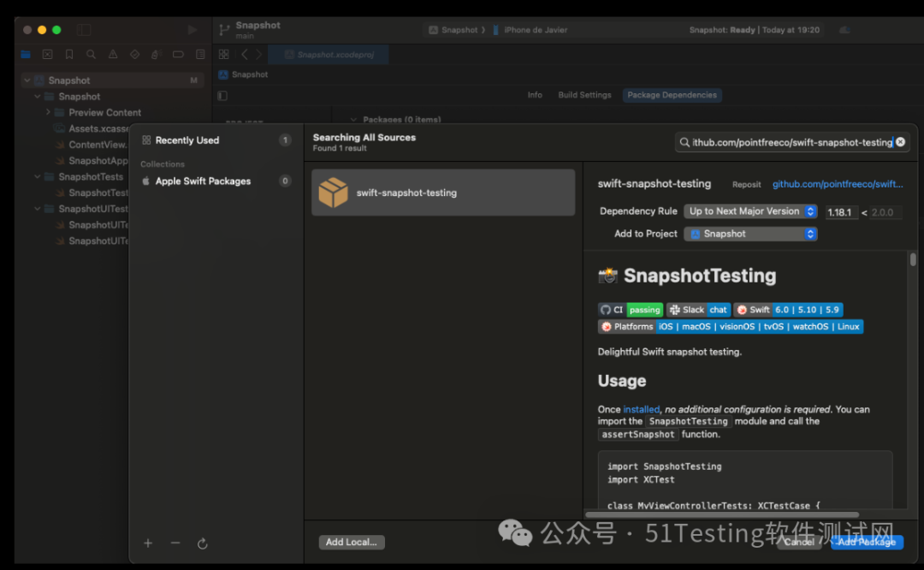This screenshot has width=924, height=570.
Task: Open the Dependency Rule dropdown
Action: [750, 211]
